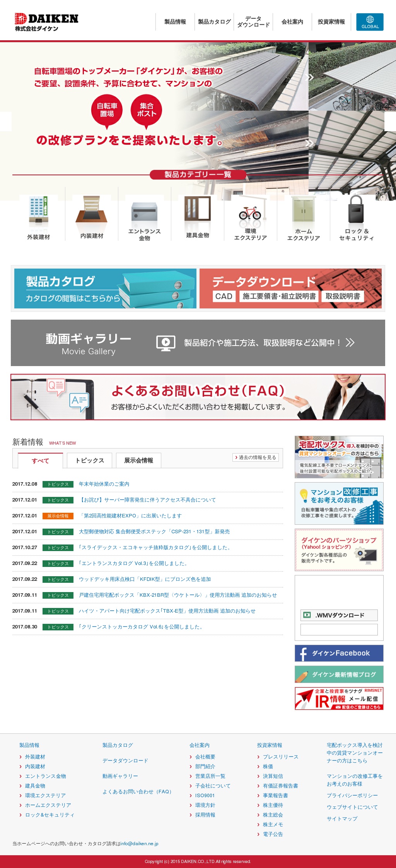The width and height of the screenshot is (396, 868).
Task: Select the ホームエクステリア shed icon
Action: click(303, 209)
